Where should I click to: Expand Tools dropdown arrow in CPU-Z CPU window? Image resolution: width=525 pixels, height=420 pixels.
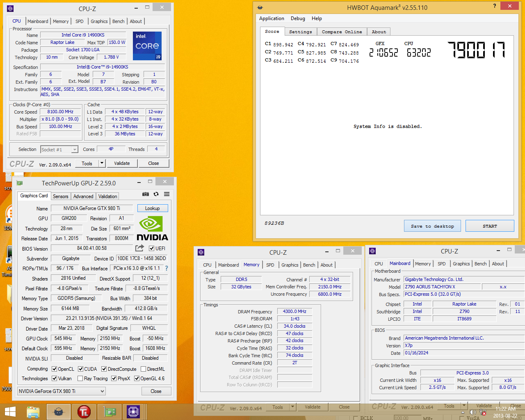tap(102, 163)
